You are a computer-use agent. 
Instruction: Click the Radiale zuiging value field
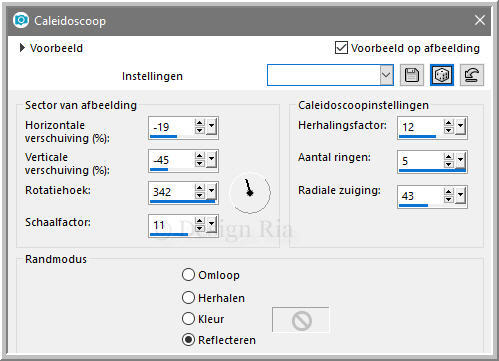coord(421,196)
